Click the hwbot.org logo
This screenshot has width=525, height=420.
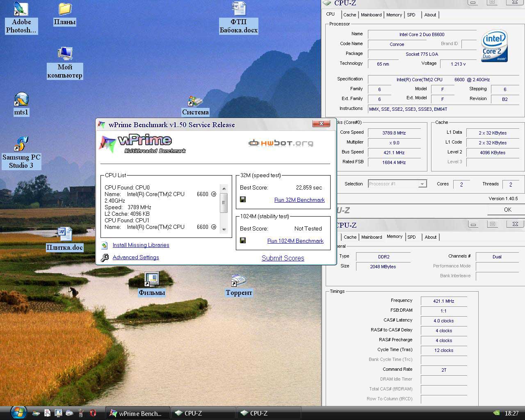(281, 143)
